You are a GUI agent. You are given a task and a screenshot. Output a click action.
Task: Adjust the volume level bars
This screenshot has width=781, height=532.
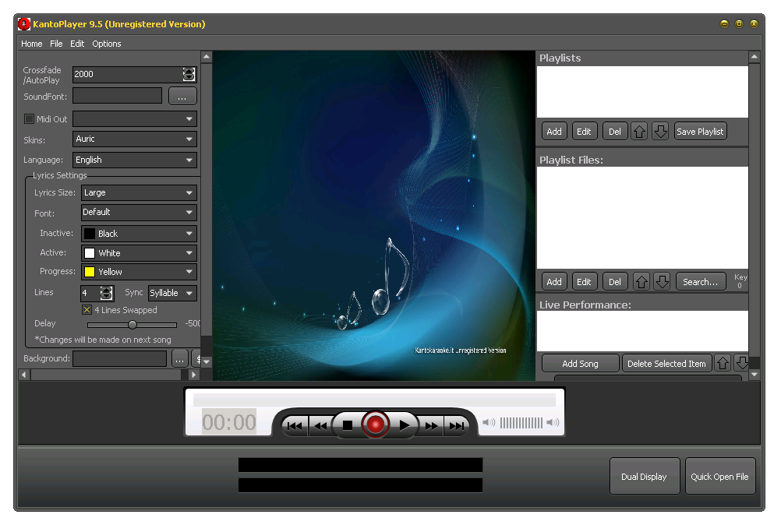[521, 422]
